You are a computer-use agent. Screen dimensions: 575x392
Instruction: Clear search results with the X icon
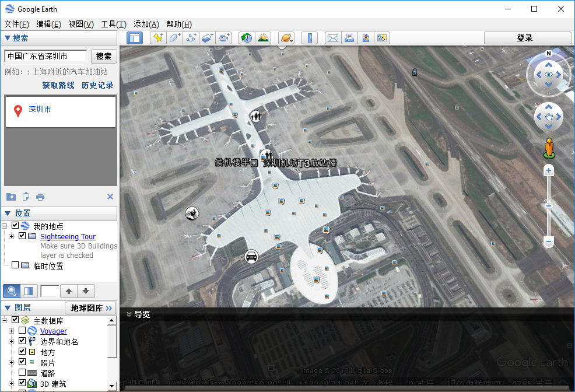[110, 197]
